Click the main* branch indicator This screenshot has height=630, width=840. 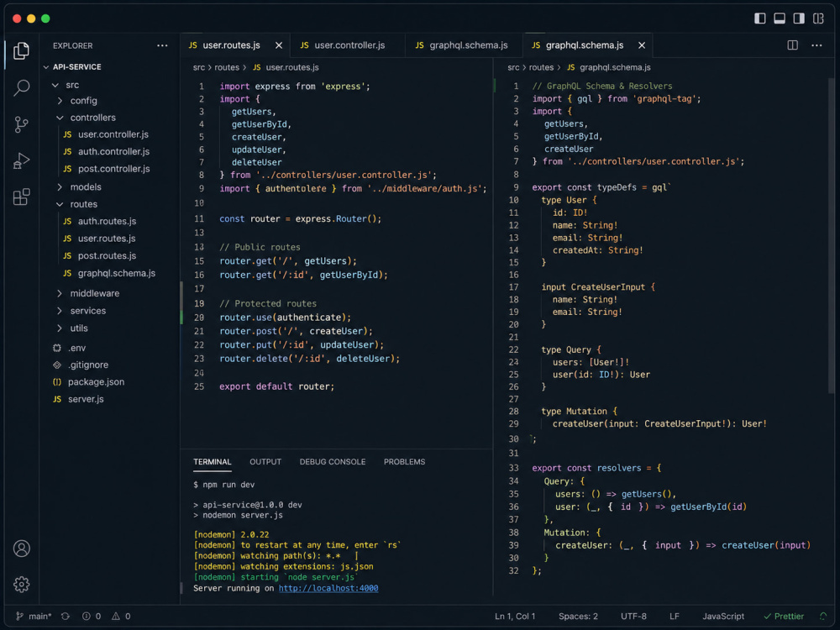click(x=34, y=616)
